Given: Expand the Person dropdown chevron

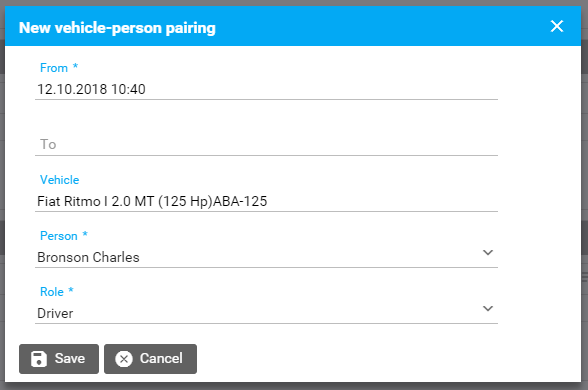Looking at the screenshot, I should pyautogui.click(x=488, y=253).
